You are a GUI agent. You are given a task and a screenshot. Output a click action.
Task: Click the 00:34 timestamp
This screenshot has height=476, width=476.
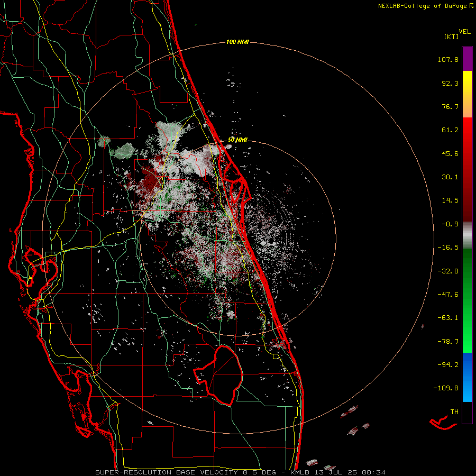click(x=374, y=472)
